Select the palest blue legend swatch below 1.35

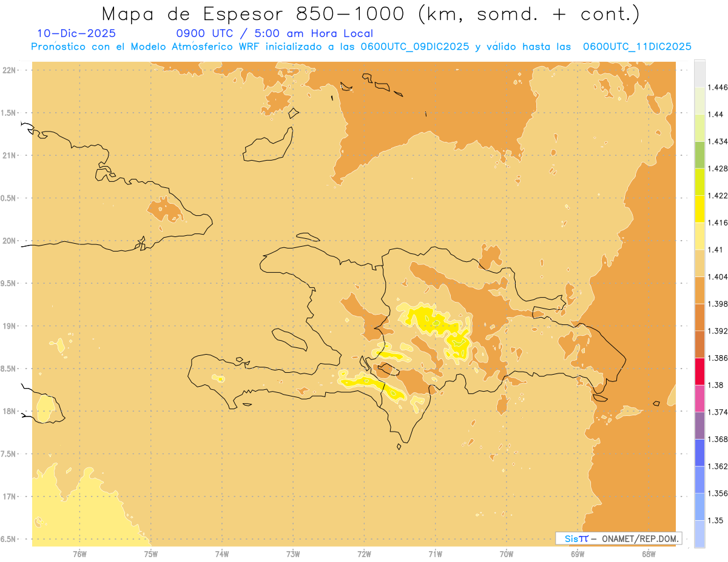click(699, 534)
